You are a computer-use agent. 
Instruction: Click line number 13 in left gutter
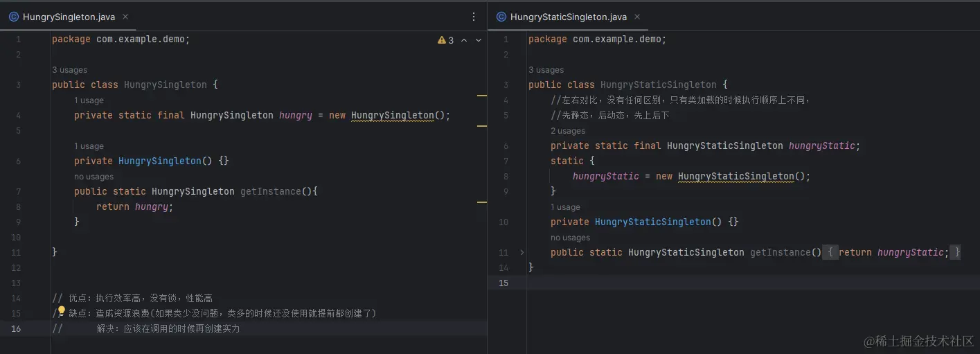point(17,283)
